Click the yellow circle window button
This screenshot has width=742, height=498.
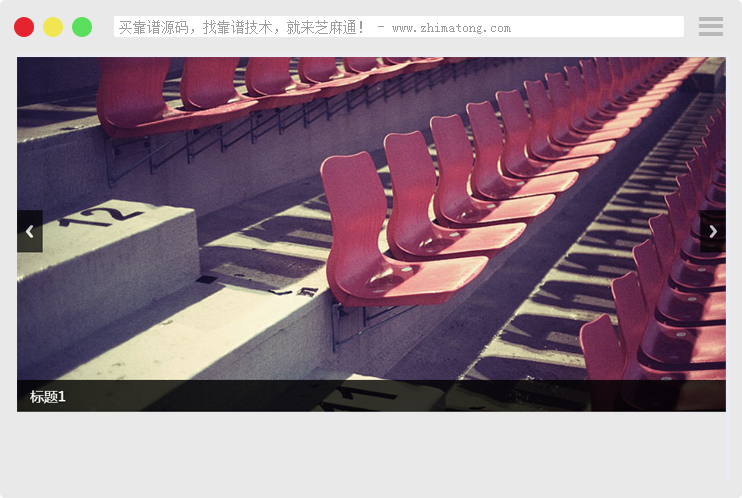[53, 27]
